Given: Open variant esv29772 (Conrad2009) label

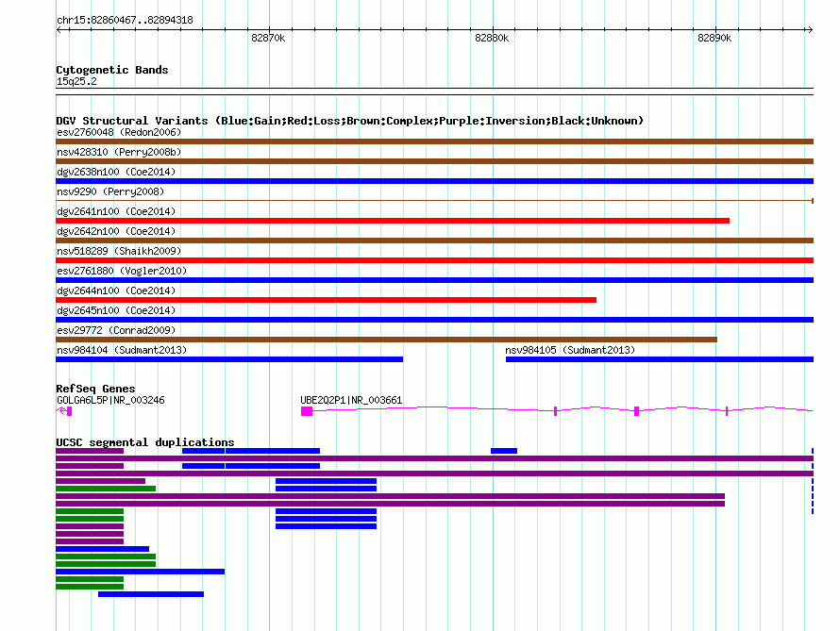Looking at the screenshot, I should (x=116, y=330).
